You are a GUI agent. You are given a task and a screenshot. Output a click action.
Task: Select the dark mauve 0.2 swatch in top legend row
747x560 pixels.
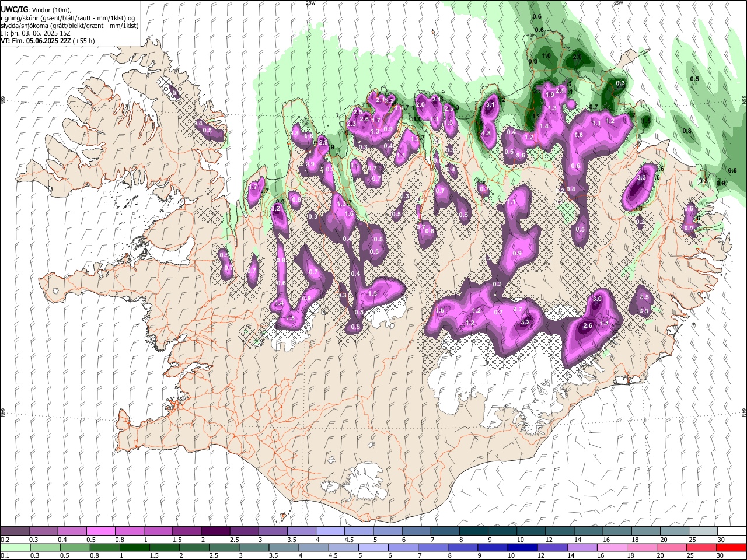coord(15,531)
